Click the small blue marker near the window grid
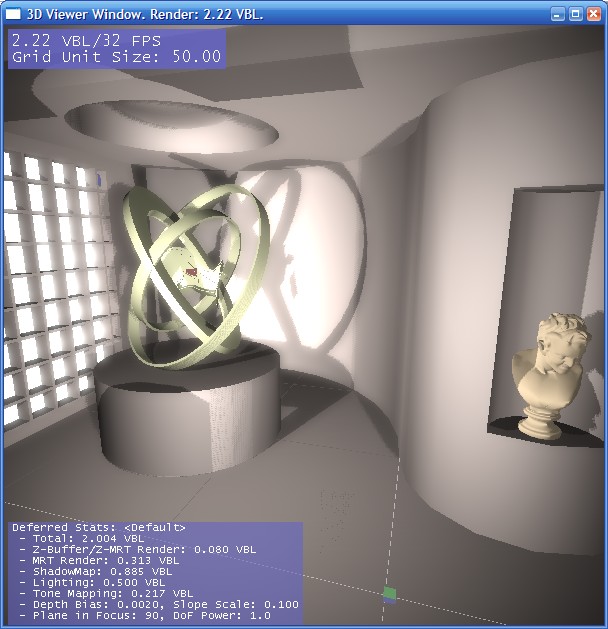 tap(99, 181)
